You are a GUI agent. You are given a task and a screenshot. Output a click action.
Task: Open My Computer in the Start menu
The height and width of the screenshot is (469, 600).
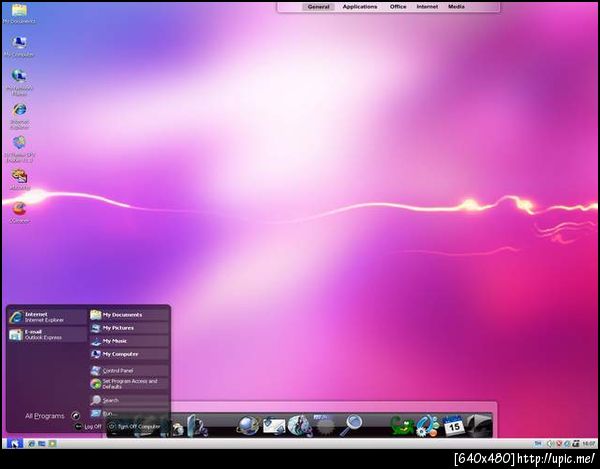tap(129, 354)
